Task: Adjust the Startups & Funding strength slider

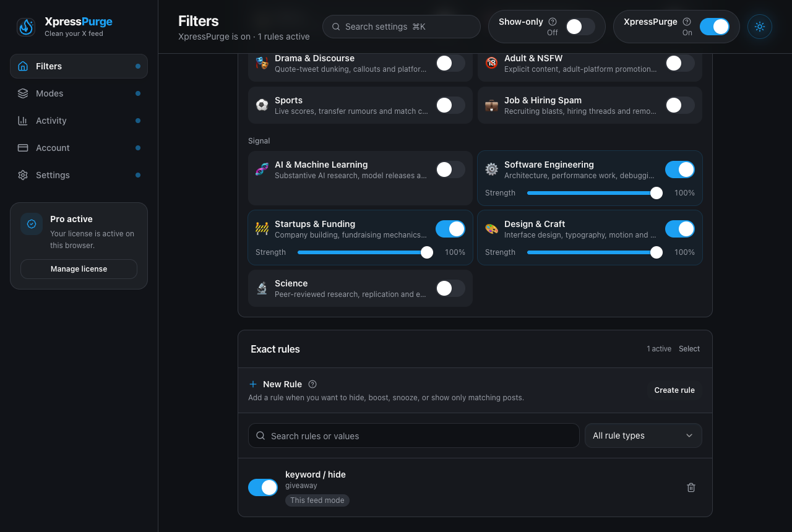Action: (x=365, y=252)
